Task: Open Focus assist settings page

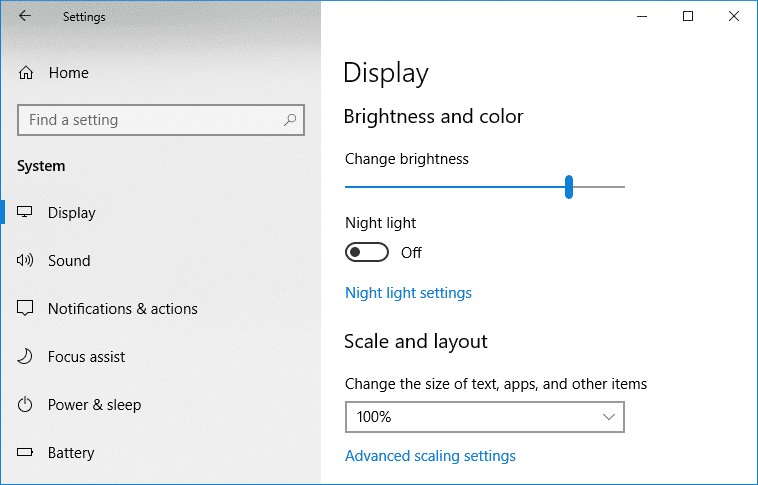Action: (x=87, y=357)
